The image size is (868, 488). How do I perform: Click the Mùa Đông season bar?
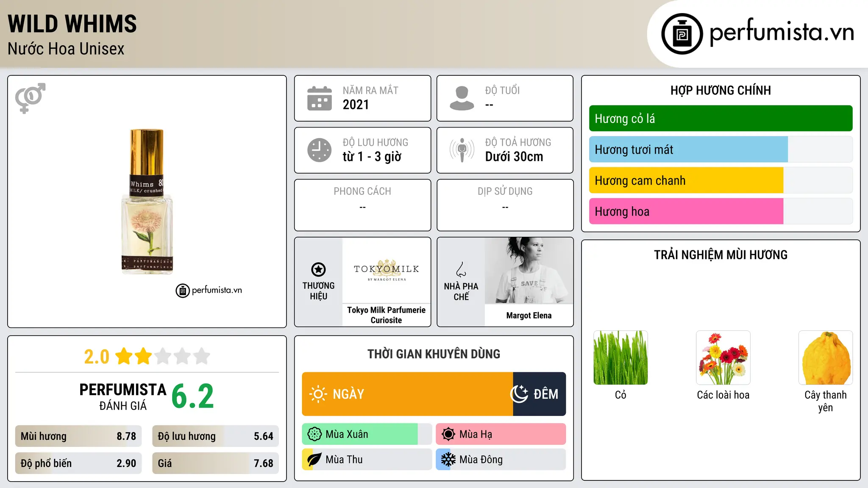[501, 460]
